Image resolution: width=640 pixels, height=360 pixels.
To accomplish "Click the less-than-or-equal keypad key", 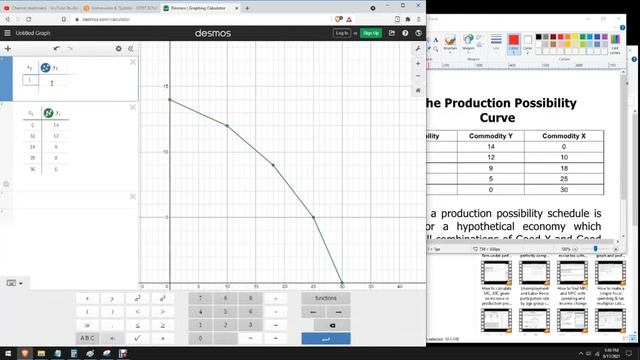I will (x=138, y=325).
